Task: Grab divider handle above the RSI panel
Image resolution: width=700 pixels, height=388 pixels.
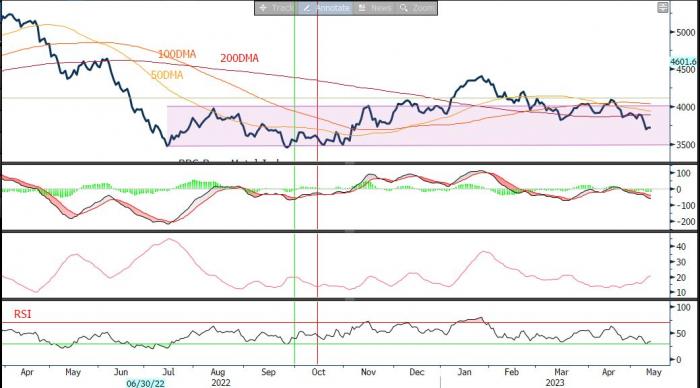Action: click(350, 299)
